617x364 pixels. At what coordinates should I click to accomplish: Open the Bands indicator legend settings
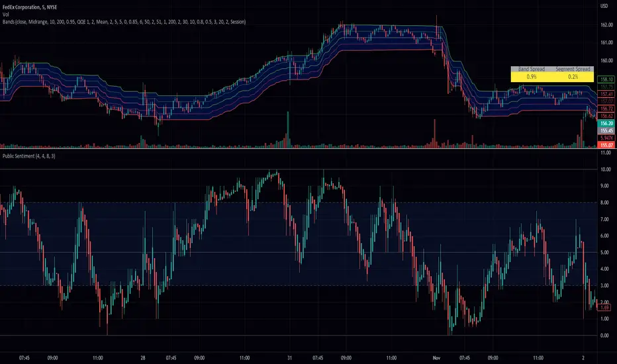click(x=124, y=22)
